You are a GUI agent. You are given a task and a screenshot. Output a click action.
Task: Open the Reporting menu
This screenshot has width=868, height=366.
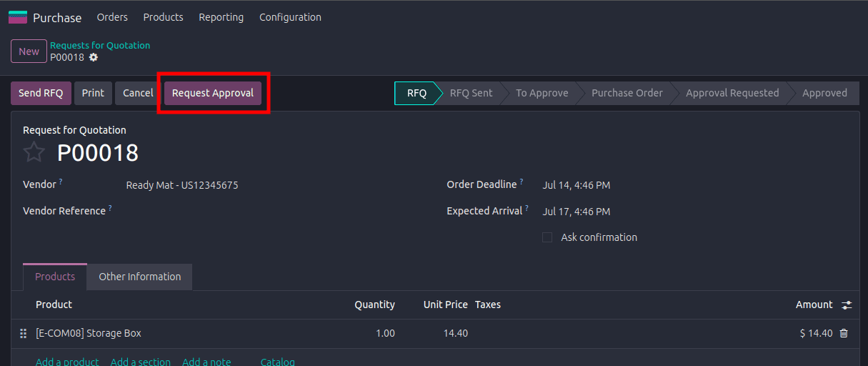221,17
